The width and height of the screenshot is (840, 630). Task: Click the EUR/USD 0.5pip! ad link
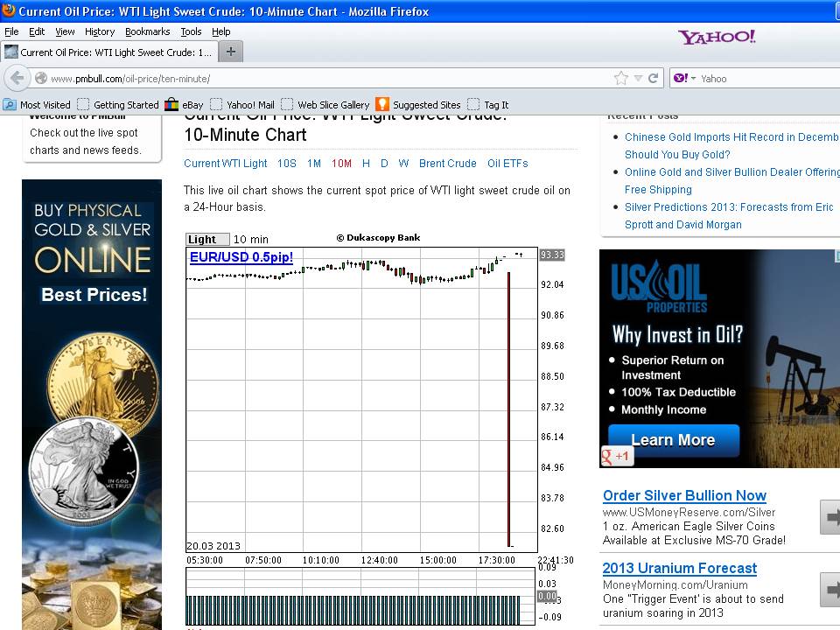tap(241, 256)
